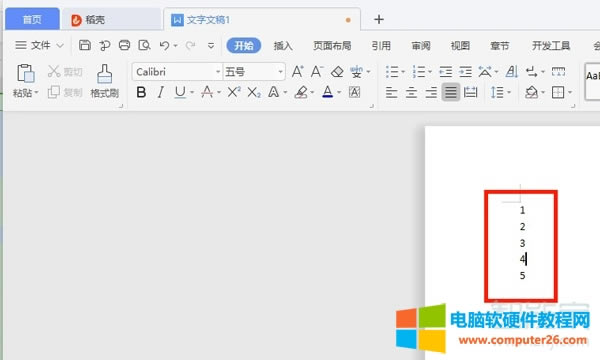The height and width of the screenshot is (360, 600).
Task: Open the 五号 font size dropdown
Action: 280,72
